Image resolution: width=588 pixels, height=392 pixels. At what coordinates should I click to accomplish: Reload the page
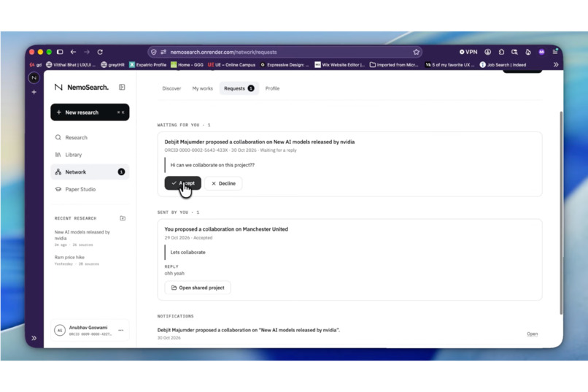[x=100, y=52]
